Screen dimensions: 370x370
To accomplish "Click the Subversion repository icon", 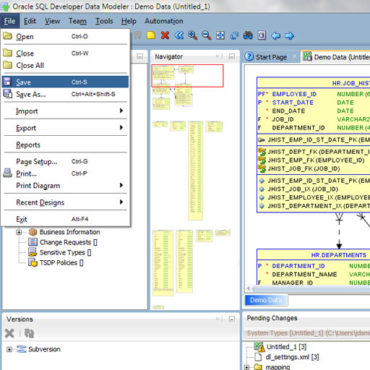I will [21, 349].
